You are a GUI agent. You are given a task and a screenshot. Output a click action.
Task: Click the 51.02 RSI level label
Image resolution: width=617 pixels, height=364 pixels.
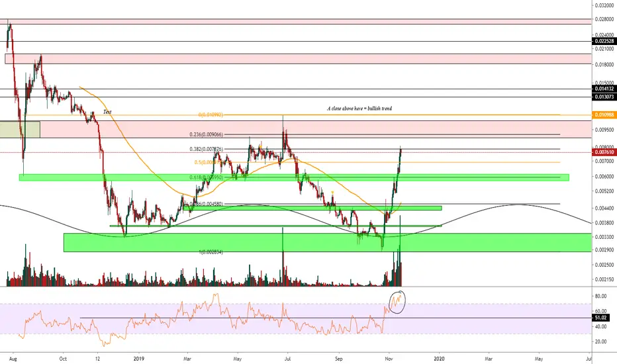(x=600, y=318)
